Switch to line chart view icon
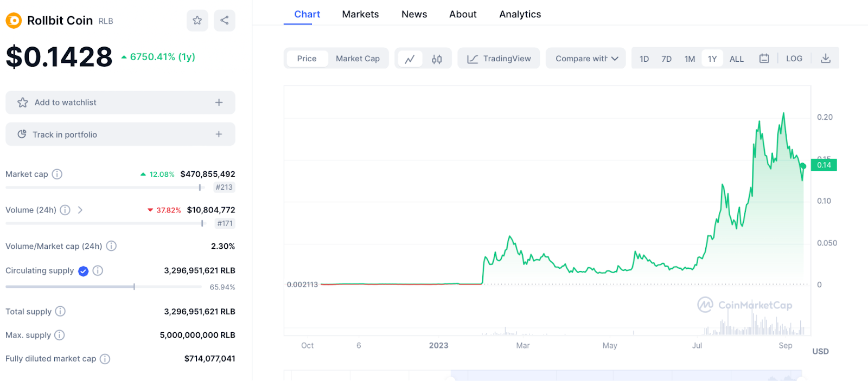This screenshot has height=381, width=868. click(410, 59)
